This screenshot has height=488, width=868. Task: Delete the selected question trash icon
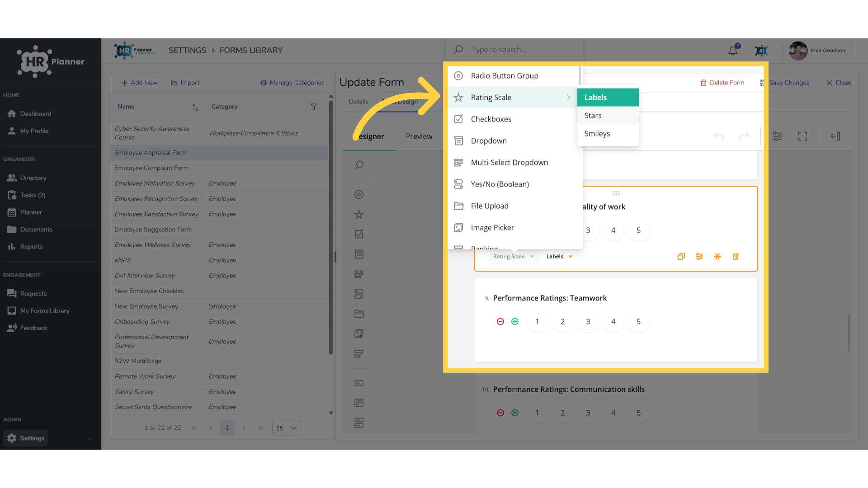pyautogui.click(x=736, y=257)
